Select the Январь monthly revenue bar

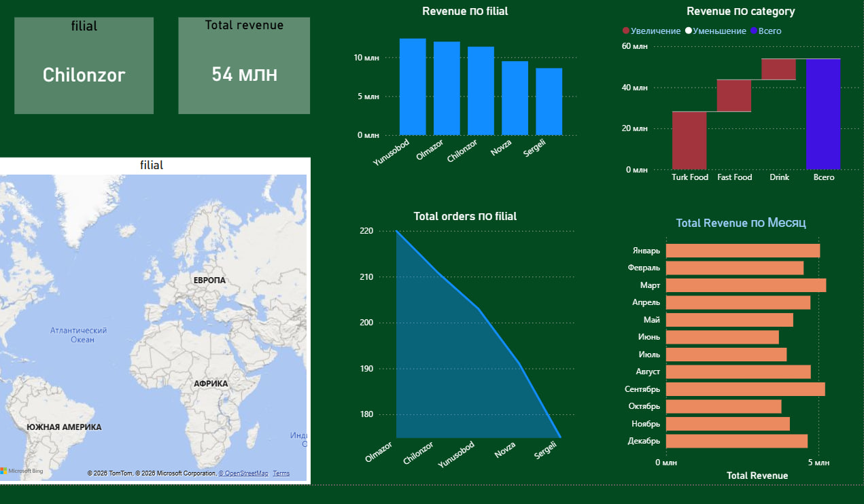743,251
